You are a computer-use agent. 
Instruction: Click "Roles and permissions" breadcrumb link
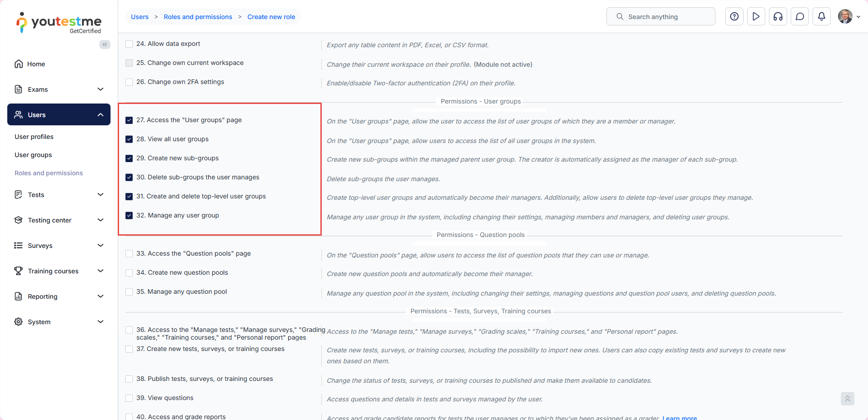(198, 17)
